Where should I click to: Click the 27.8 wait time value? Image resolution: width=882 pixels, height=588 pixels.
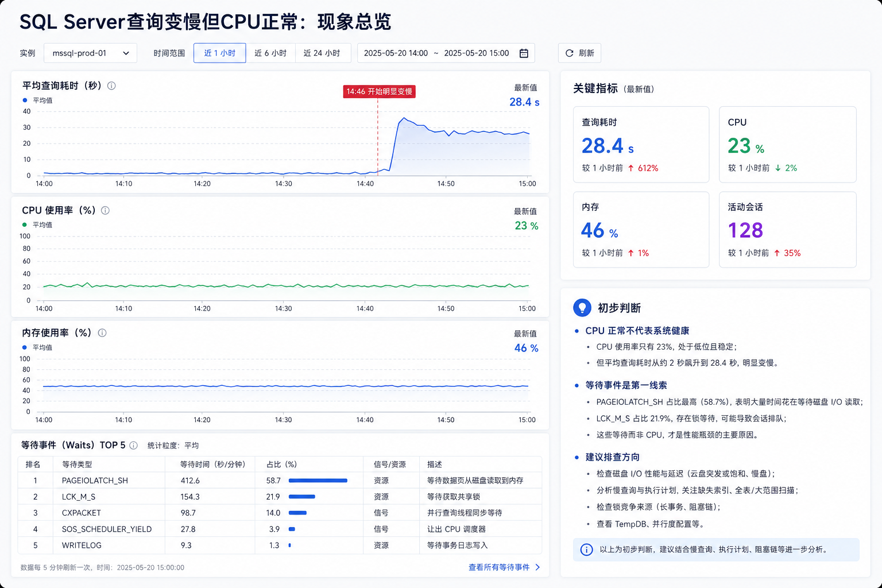pyautogui.click(x=188, y=529)
